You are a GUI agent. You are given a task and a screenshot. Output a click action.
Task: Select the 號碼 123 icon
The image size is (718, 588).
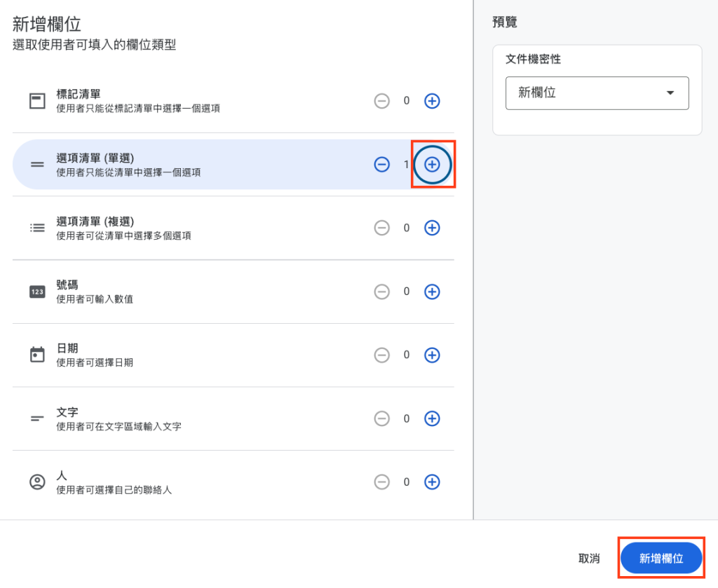[37, 292]
